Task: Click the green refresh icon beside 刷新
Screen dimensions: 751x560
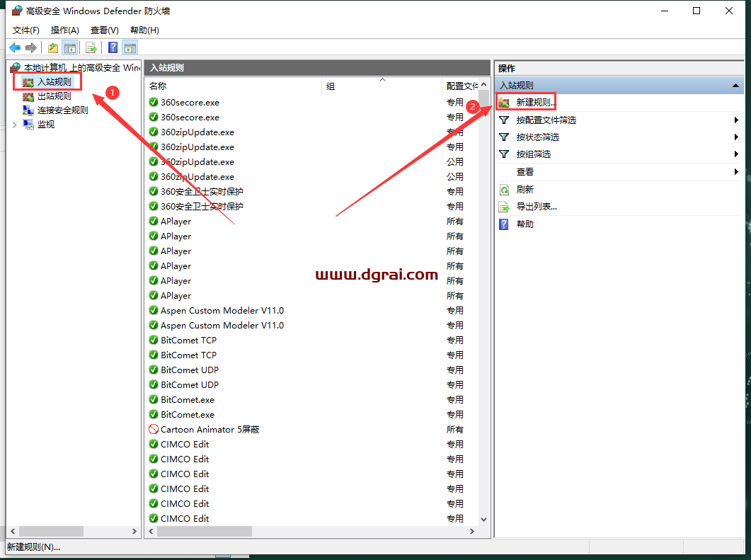Action: click(504, 190)
